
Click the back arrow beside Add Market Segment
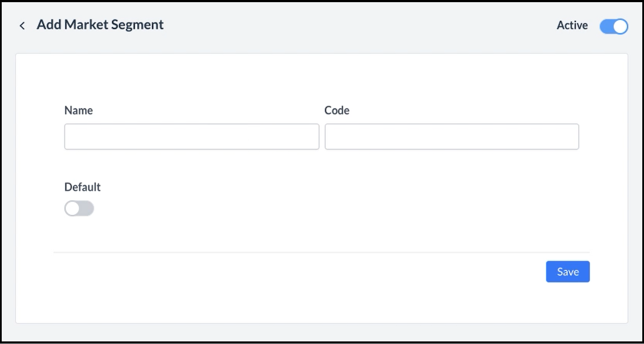[x=22, y=26]
